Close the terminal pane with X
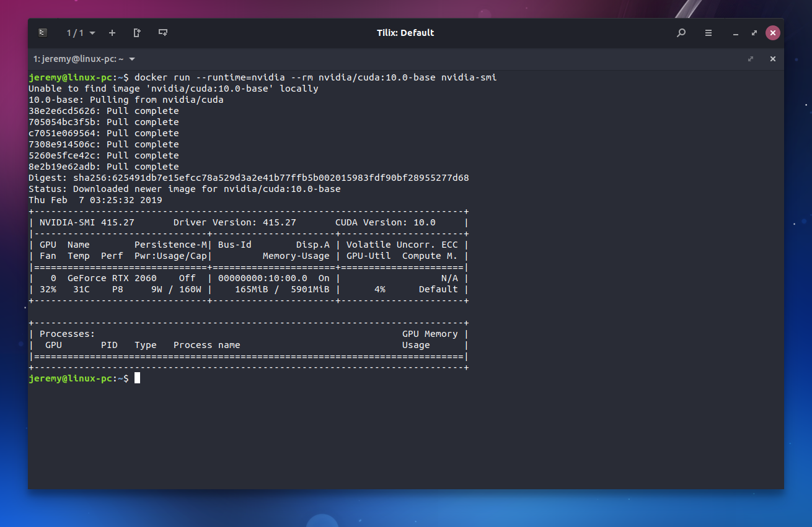This screenshot has height=527, width=812. click(773, 59)
